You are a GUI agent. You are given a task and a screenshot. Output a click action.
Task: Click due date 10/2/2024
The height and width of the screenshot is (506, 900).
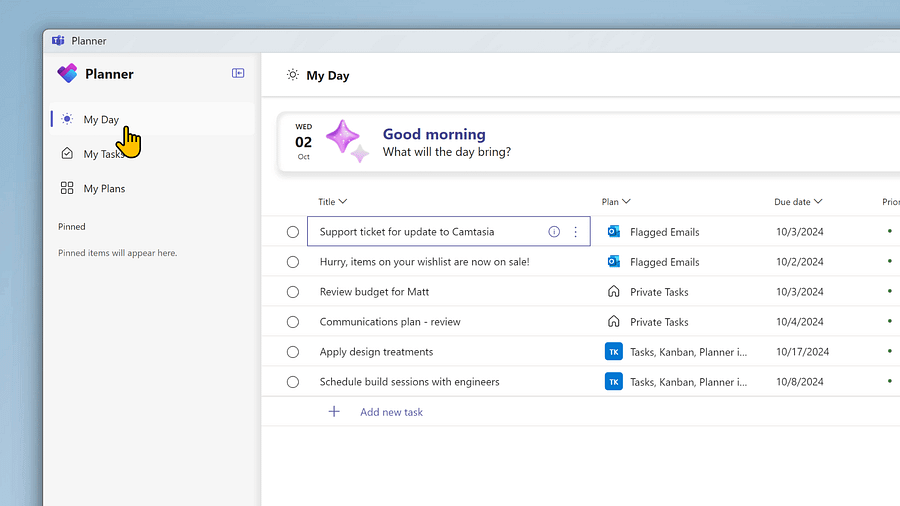coord(800,262)
